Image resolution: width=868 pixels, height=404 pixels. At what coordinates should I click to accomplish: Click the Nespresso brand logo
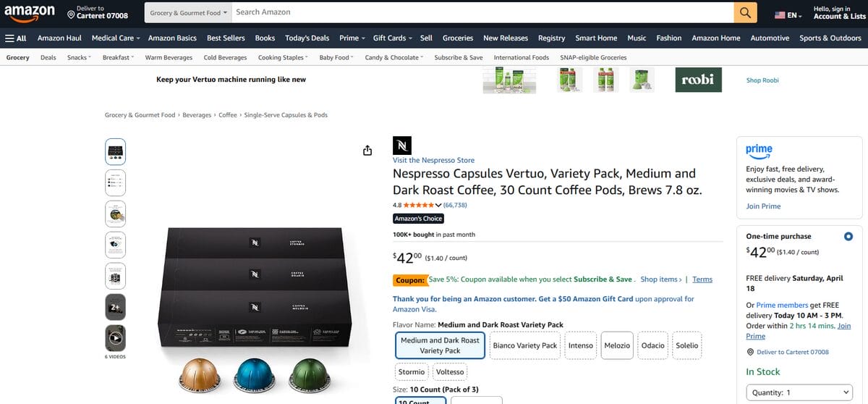tap(402, 145)
